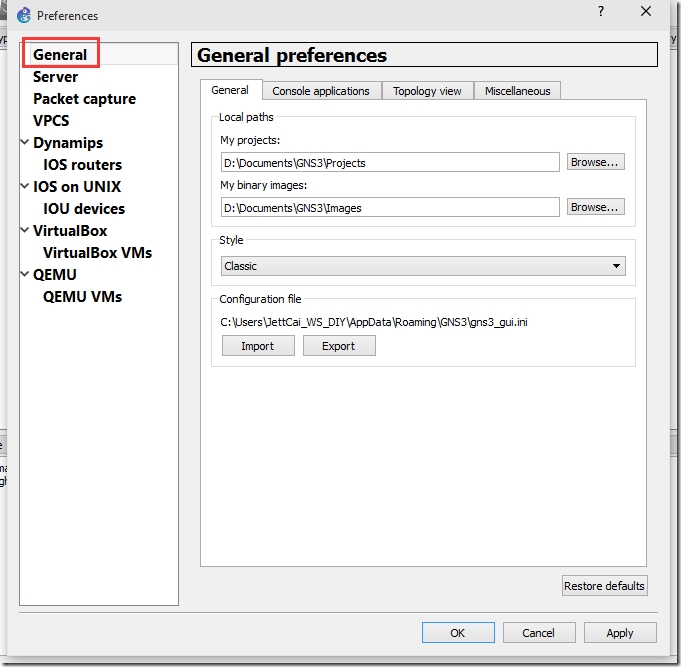Confirm preferences with OK

pyautogui.click(x=458, y=633)
